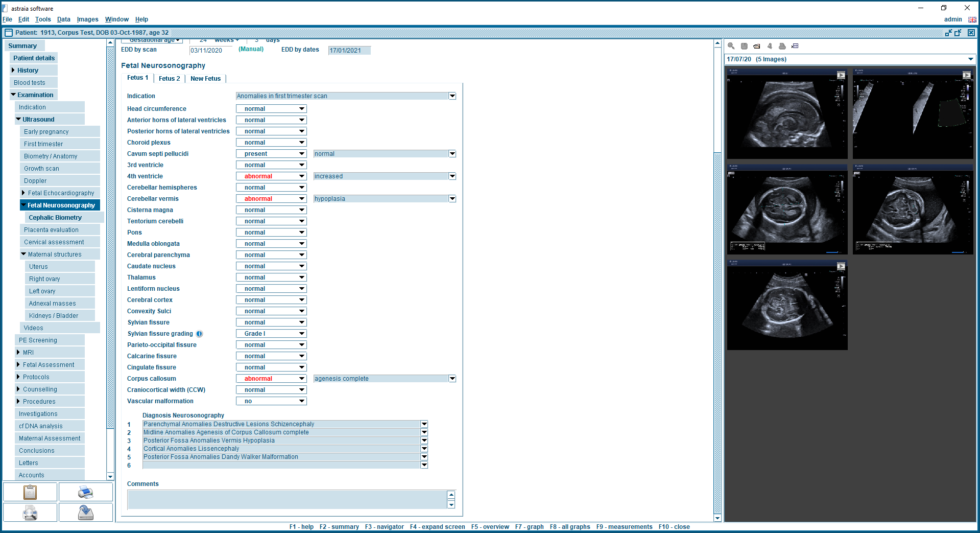Click the save-to-disk arrow icon

[85, 513]
